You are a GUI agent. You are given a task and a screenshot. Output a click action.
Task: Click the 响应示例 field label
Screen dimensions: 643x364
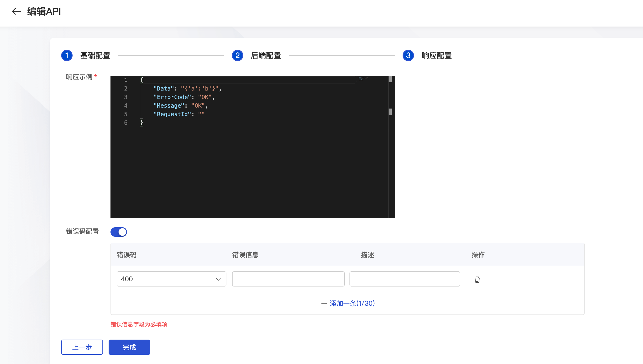click(x=79, y=77)
